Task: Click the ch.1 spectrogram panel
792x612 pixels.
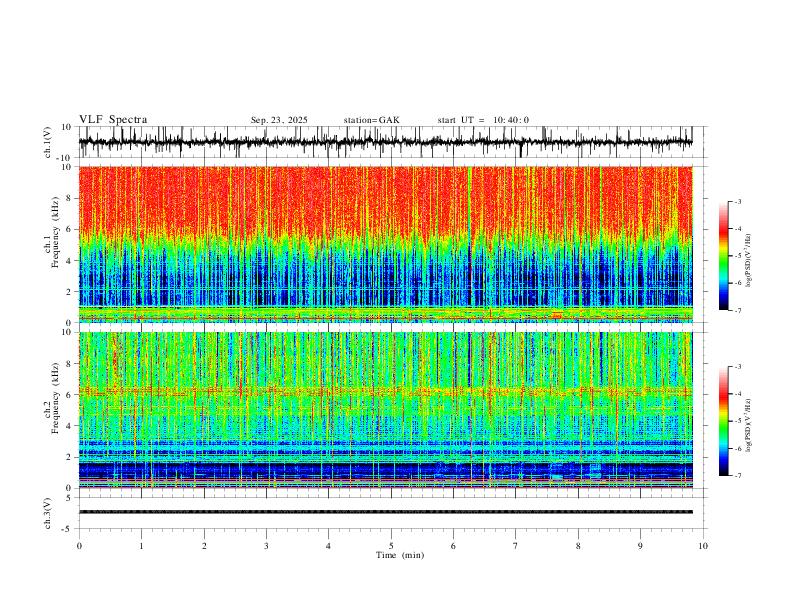Action: pos(385,244)
